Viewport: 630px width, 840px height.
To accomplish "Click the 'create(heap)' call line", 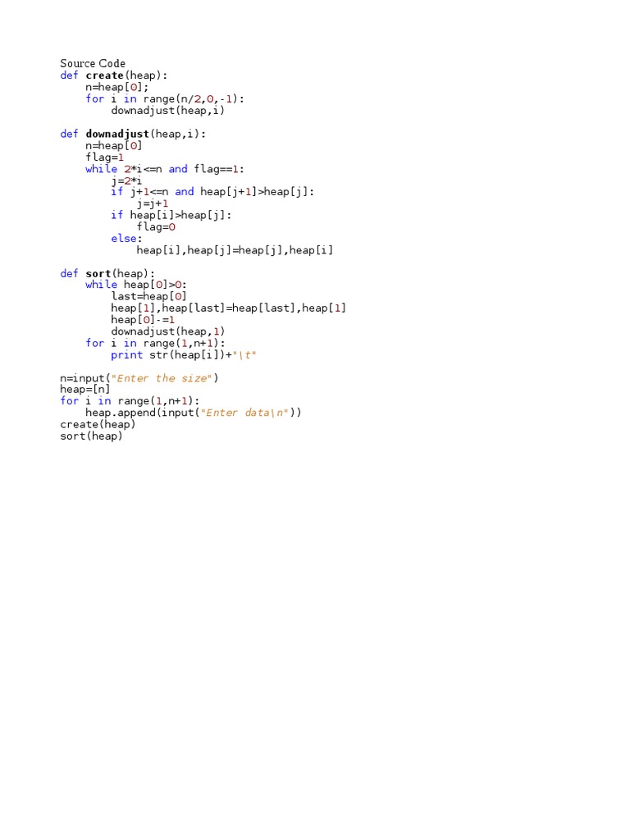I will 98,424.
